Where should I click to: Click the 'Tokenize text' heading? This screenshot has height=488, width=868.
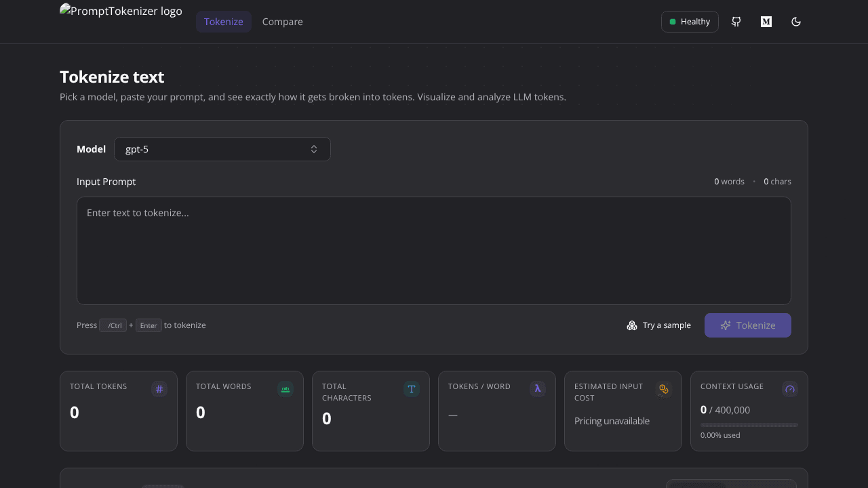click(112, 77)
